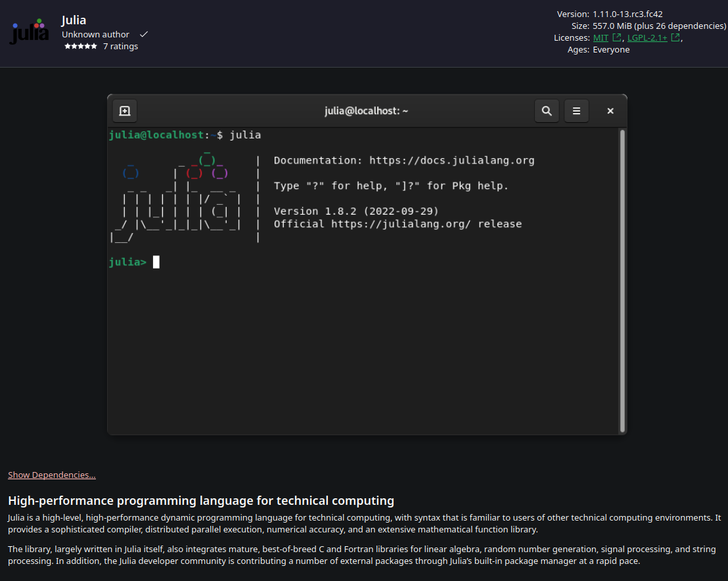
Task: Click the 'Unknown author' text
Action: pos(96,35)
